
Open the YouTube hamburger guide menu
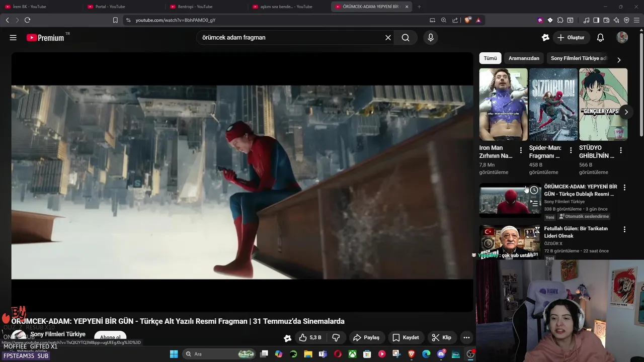click(x=13, y=38)
